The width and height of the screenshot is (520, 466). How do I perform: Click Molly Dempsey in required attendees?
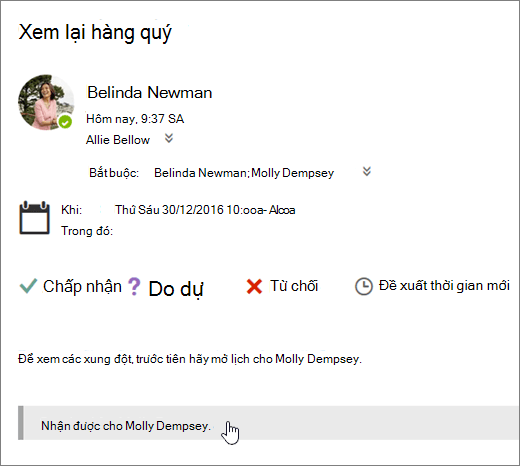pos(293,173)
